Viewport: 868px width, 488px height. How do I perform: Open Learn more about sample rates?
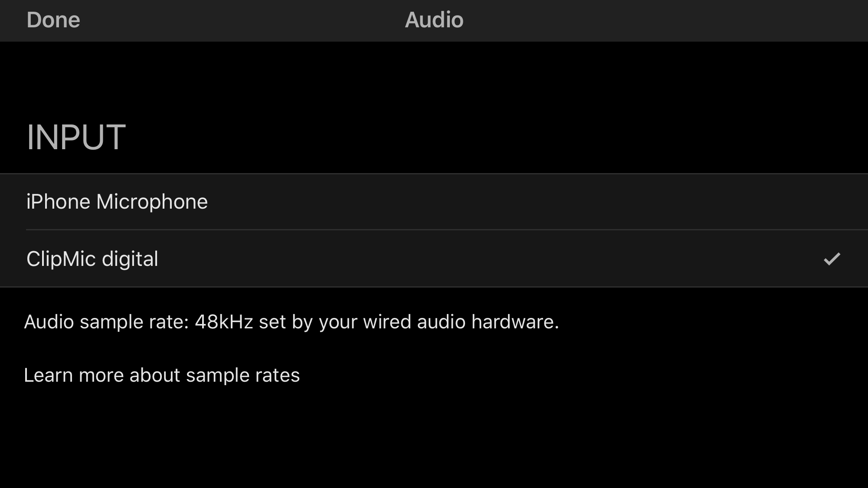162,375
